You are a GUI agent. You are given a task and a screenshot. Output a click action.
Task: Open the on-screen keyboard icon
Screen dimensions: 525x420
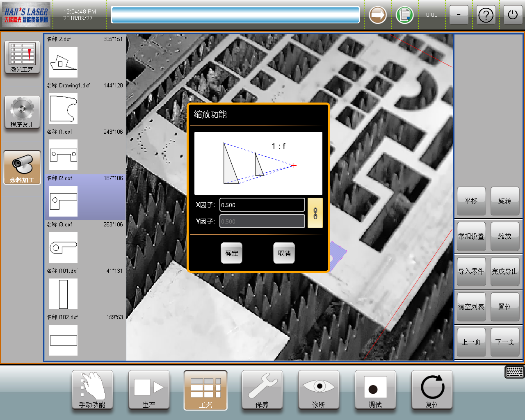pos(514,372)
